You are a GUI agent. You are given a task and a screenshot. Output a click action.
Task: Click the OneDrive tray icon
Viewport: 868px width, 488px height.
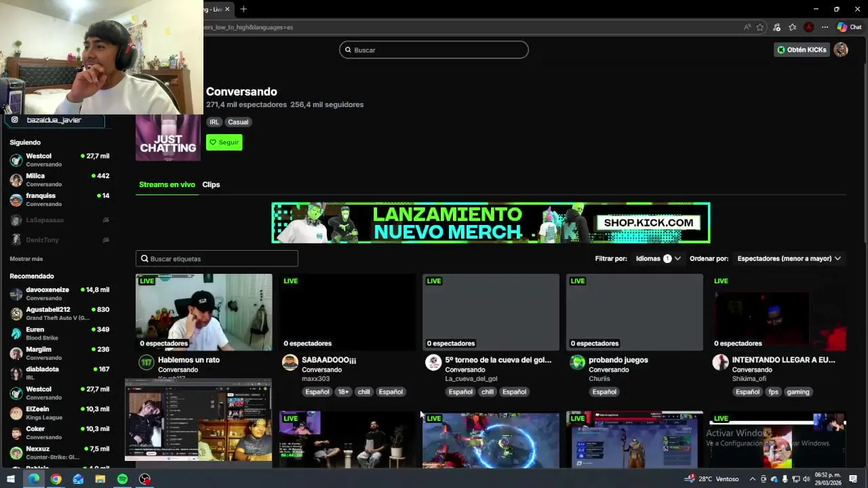pos(774,479)
